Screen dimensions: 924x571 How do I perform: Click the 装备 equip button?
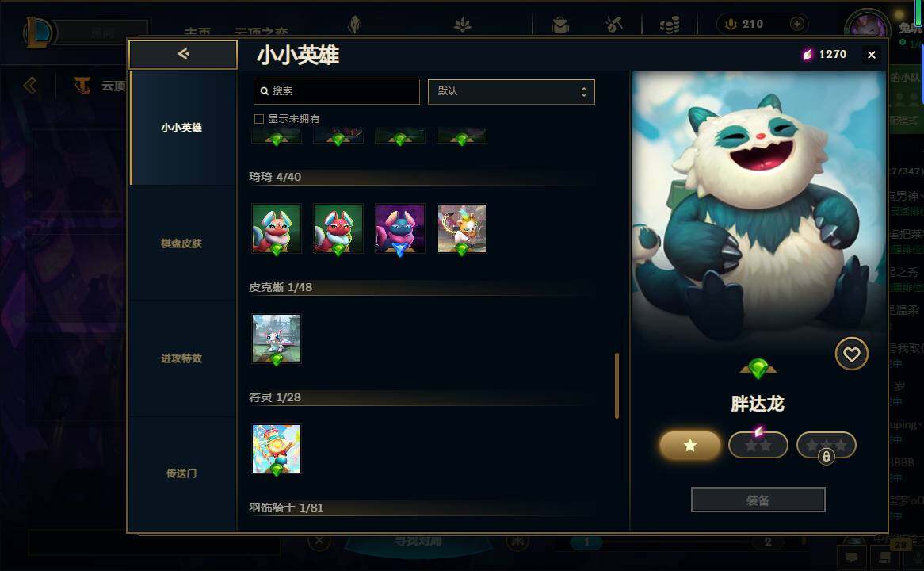pyautogui.click(x=758, y=500)
